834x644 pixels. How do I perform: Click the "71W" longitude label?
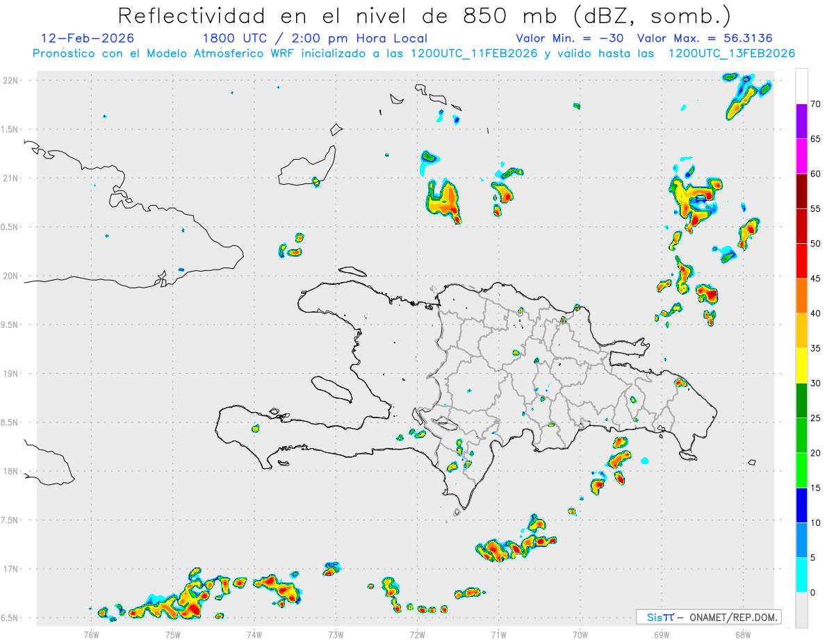click(x=498, y=634)
